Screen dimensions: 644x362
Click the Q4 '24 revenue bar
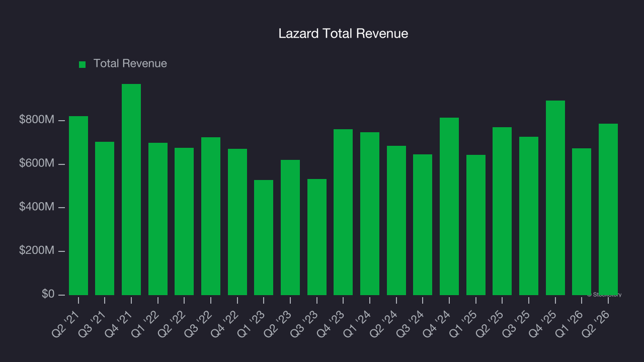coord(449,206)
